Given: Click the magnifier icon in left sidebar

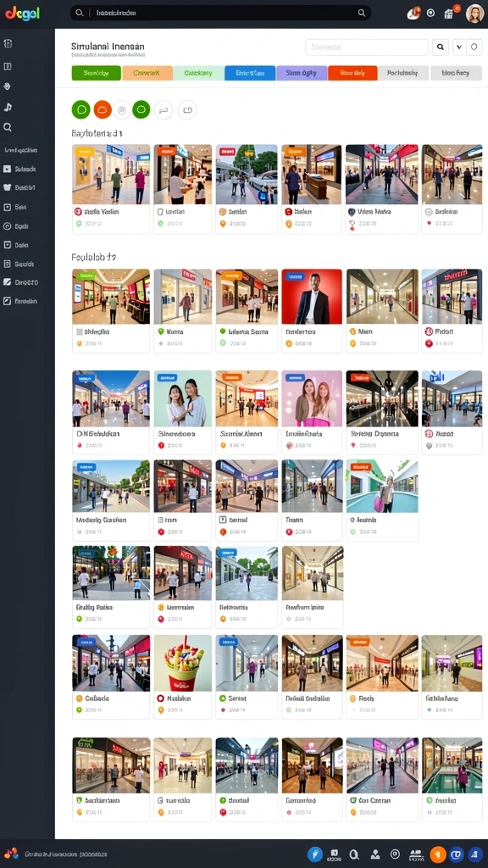Looking at the screenshot, I should pos(8,127).
